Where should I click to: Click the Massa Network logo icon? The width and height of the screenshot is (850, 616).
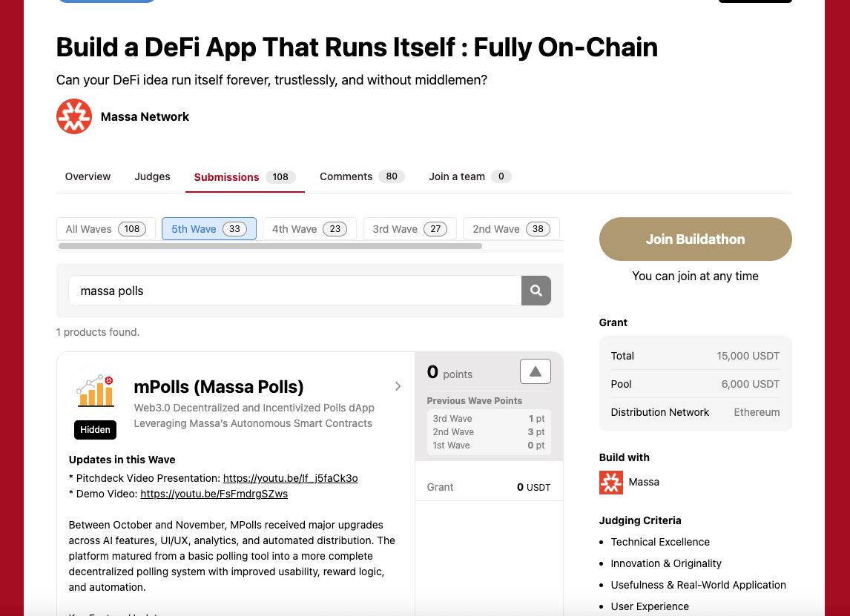point(74,116)
